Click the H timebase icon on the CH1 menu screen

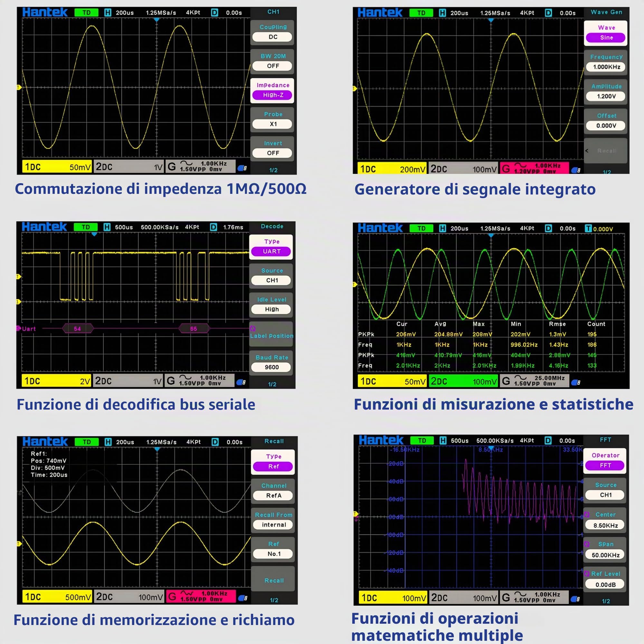(x=108, y=13)
